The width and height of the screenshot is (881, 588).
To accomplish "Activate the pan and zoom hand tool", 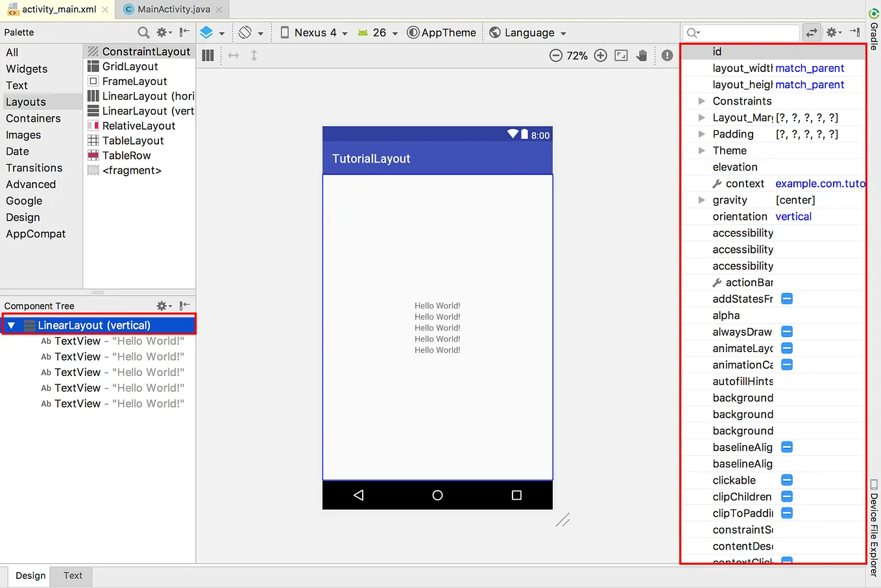I will pos(642,56).
